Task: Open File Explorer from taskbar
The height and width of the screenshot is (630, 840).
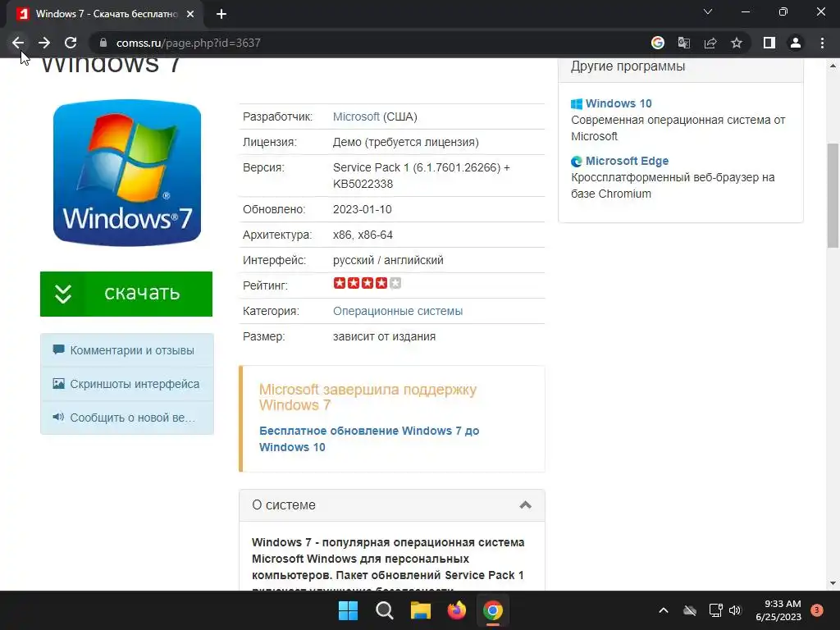Action: click(x=421, y=610)
